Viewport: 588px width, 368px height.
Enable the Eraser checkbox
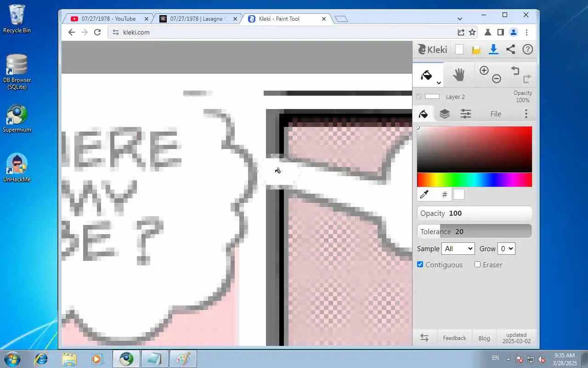coord(477,264)
